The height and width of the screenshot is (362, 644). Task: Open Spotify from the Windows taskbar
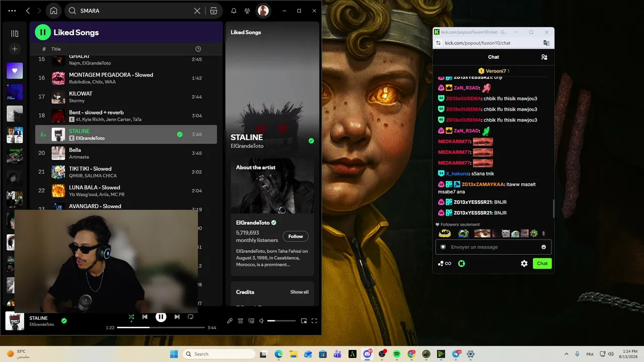(x=396, y=354)
